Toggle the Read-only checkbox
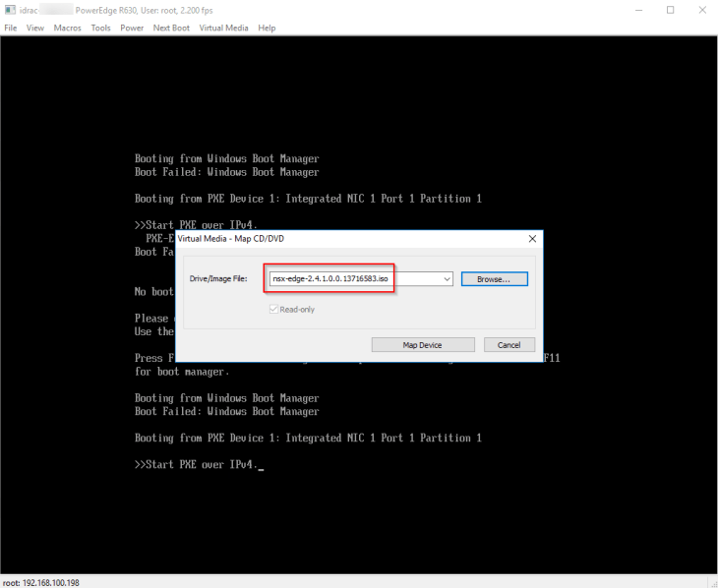This screenshot has width=718, height=588. (274, 309)
